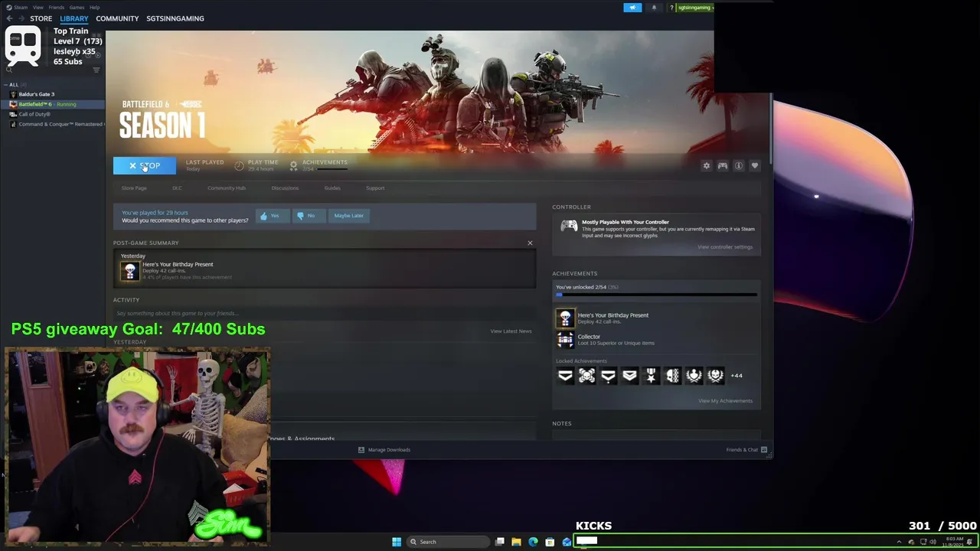This screenshot has height=551, width=980.
Task: Go forward with the right arrow
Action: tap(20, 18)
